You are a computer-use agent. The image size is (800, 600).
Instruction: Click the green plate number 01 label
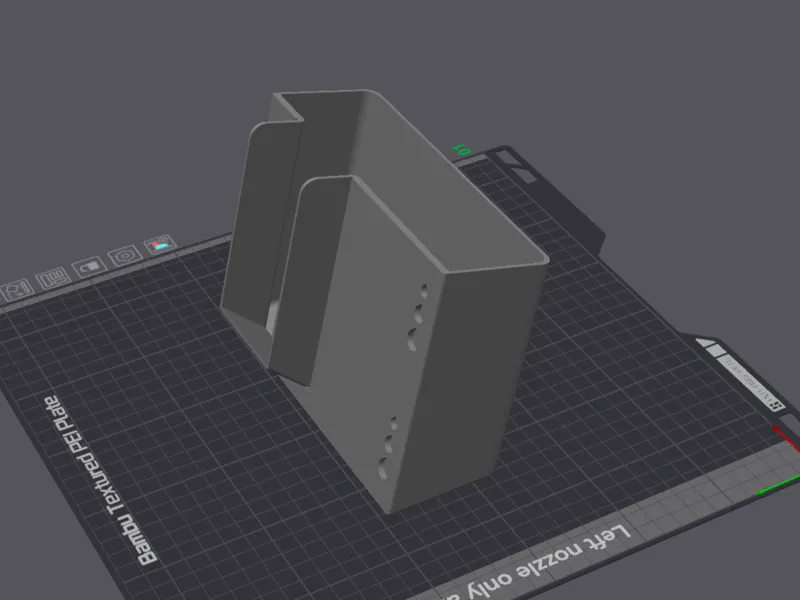pos(462,151)
